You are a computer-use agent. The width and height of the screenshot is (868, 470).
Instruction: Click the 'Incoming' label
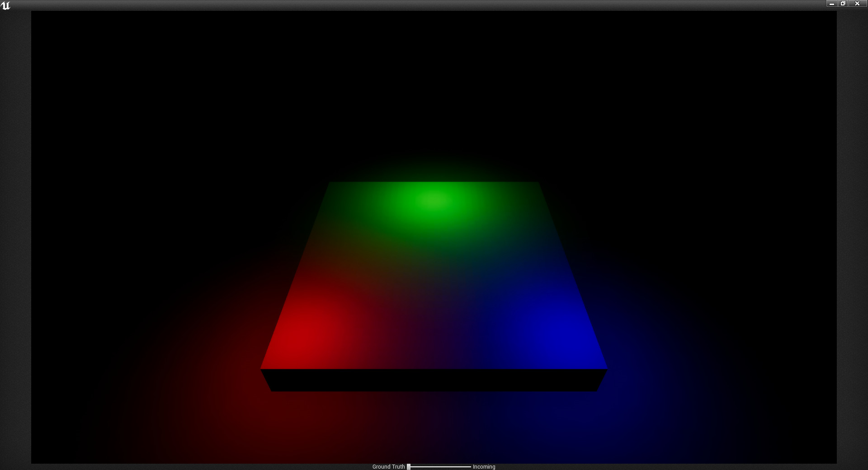(x=484, y=467)
